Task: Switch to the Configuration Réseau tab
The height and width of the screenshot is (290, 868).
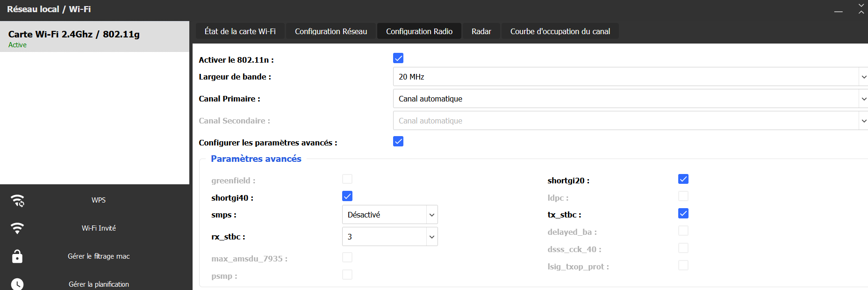Action: coord(331,31)
